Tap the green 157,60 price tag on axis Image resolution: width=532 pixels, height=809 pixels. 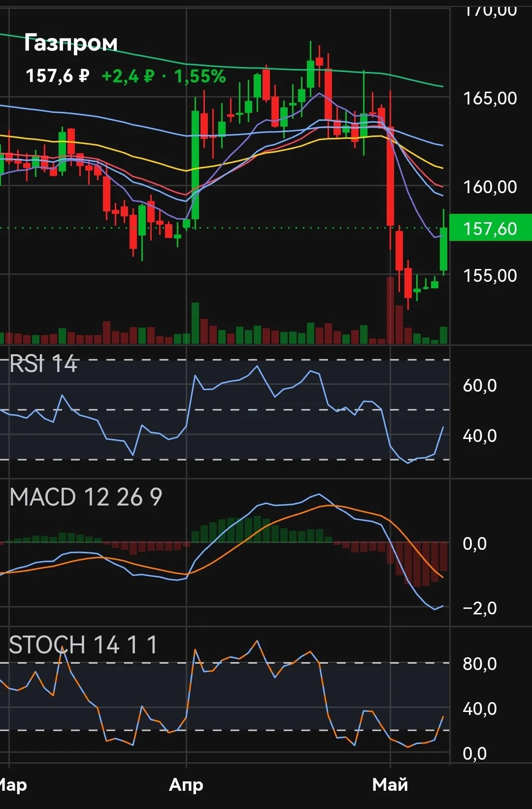491,228
